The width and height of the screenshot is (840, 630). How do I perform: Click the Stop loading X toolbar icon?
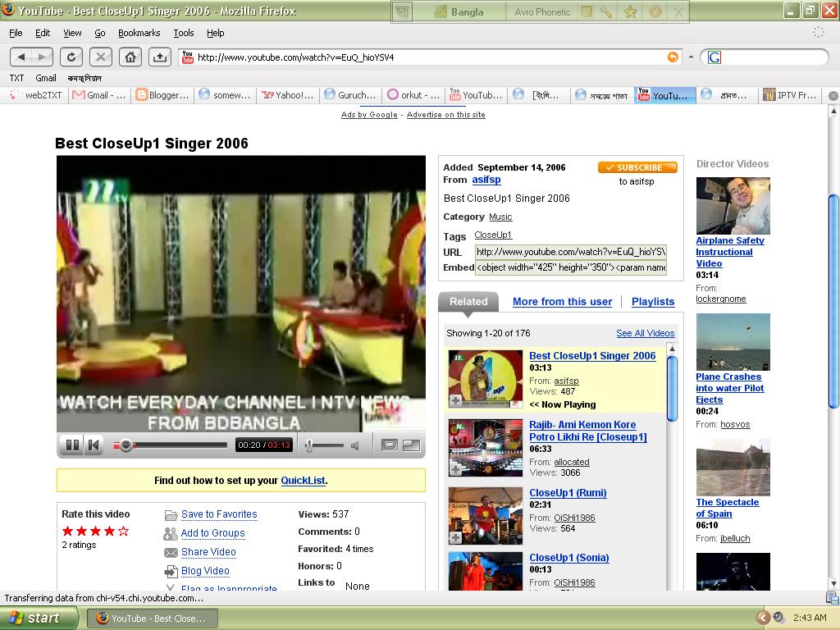(101, 57)
